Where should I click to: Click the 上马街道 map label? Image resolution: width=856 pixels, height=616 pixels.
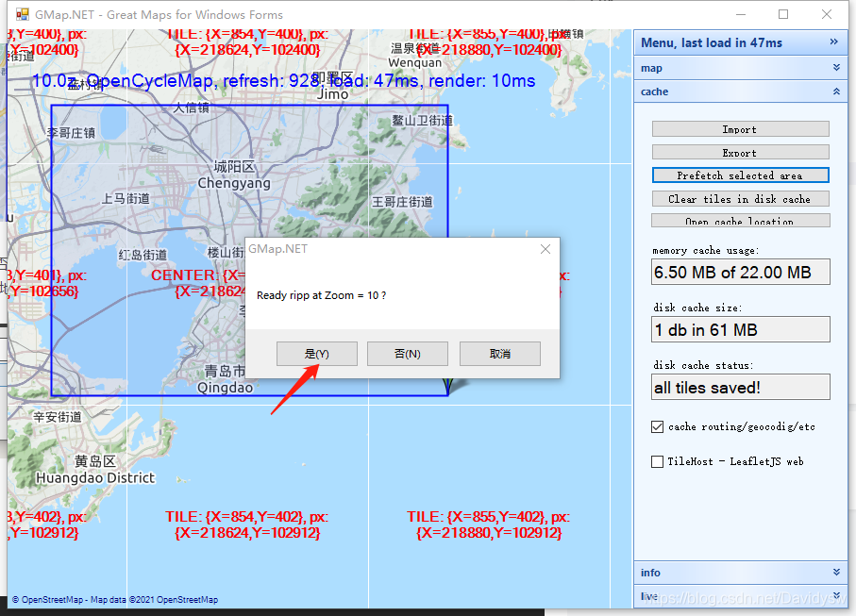click(126, 199)
